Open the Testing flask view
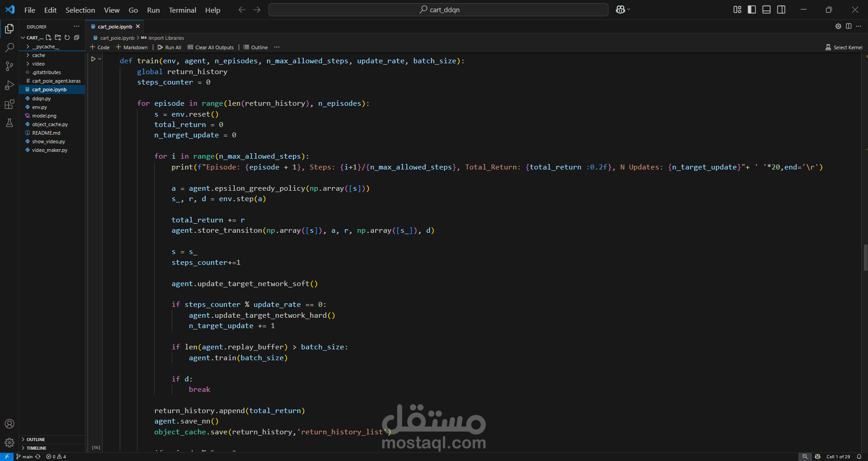Viewport: 868px width, 461px height. pyautogui.click(x=9, y=123)
